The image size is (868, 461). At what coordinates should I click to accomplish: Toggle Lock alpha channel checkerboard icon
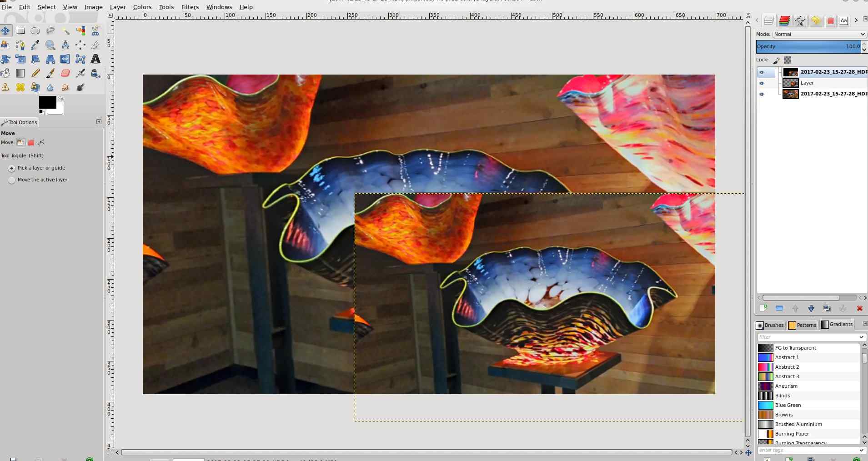(x=788, y=60)
